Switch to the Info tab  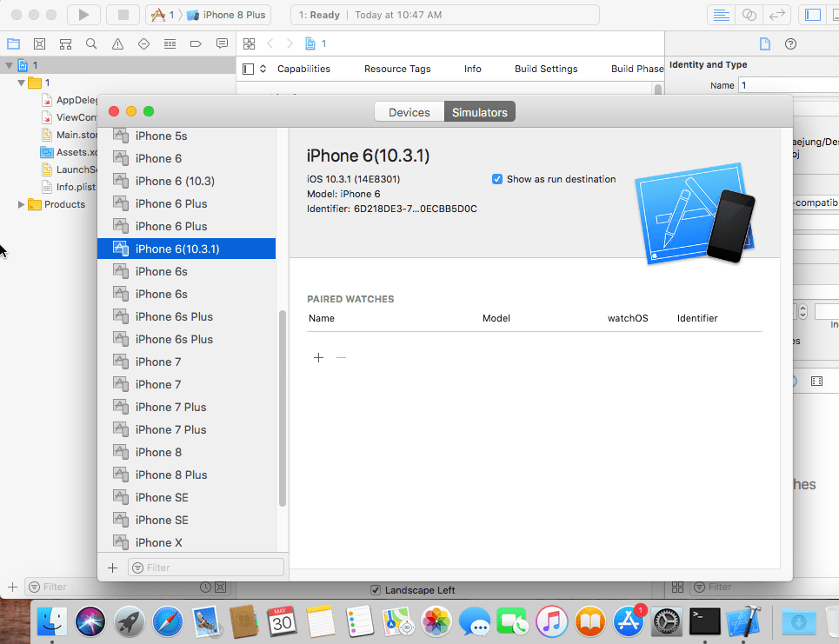472,69
